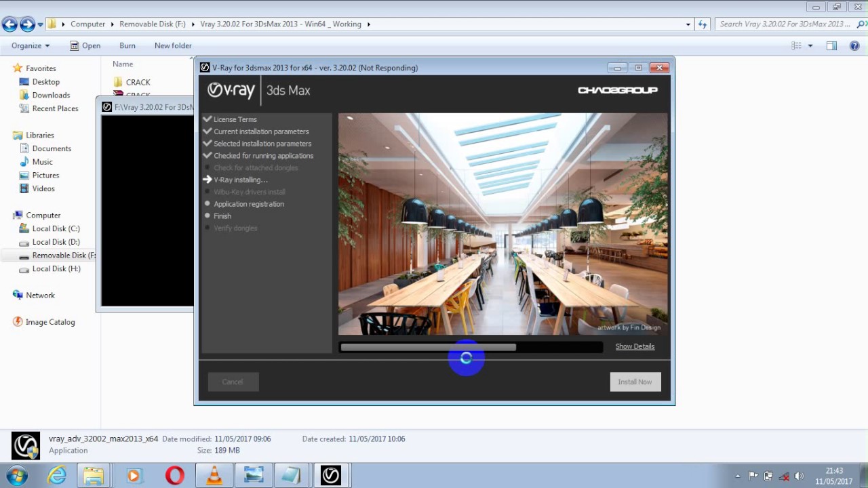This screenshot has height=488, width=868.
Task: Open the Documents library
Action: coord(52,148)
